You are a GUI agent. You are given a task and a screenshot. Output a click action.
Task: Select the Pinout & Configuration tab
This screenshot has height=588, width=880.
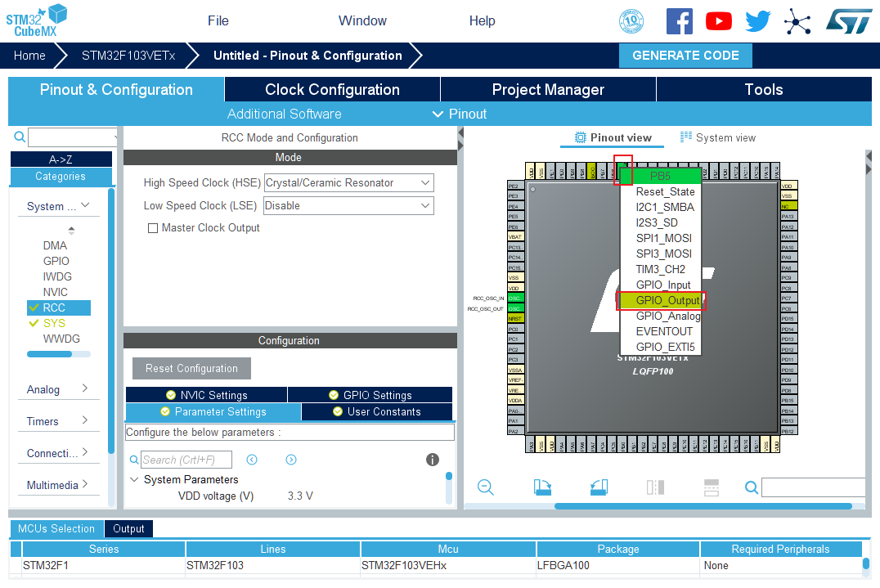[x=116, y=90]
